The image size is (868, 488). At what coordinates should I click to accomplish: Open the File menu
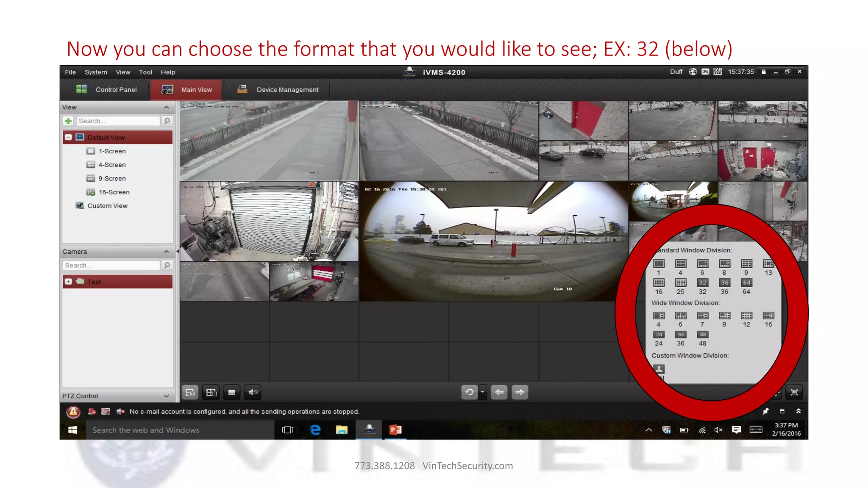pyautogui.click(x=70, y=72)
